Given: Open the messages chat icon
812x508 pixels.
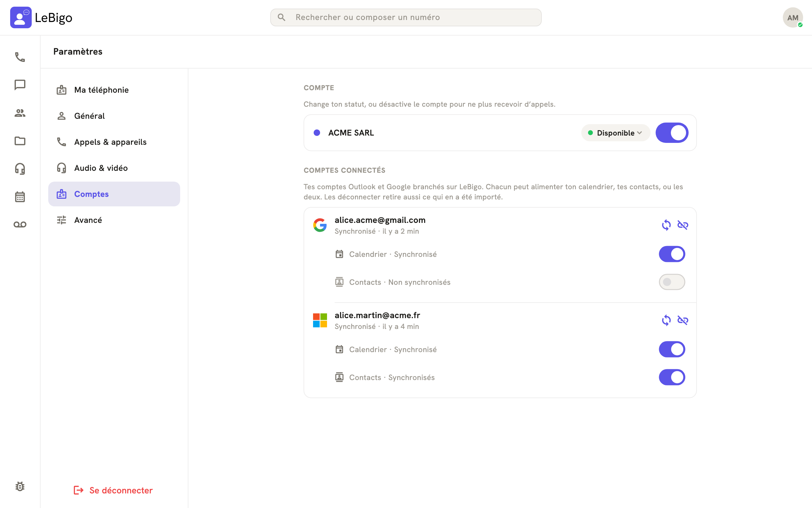Looking at the screenshot, I should click(x=20, y=85).
